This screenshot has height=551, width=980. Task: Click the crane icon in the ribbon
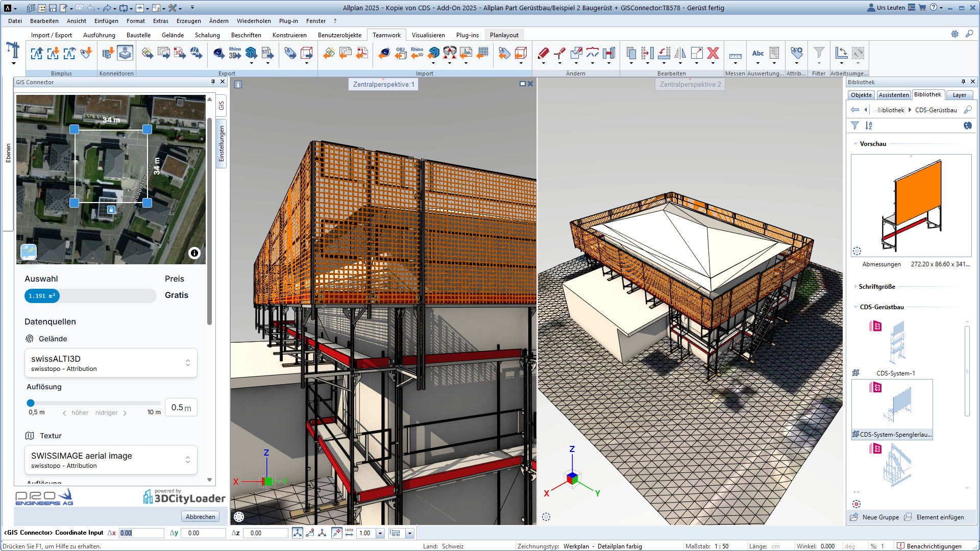pyautogui.click(x=13, y=50)
